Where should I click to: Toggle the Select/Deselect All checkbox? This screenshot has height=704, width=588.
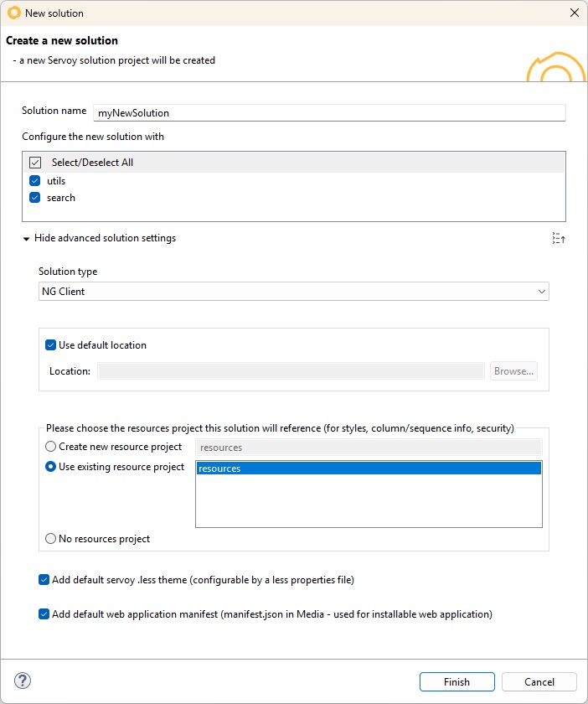(35, 163)
